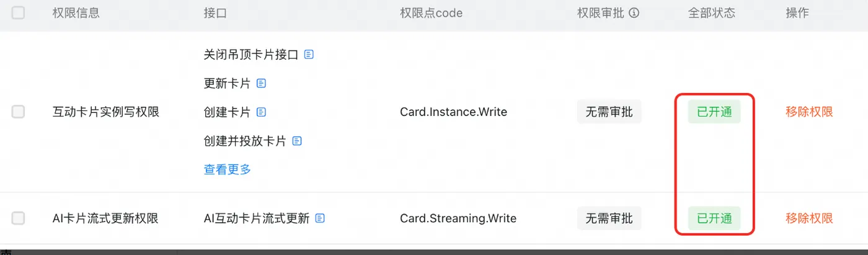Open doc icon next to 关闭吊顶卡片接口
Image resolution: width=868 pixels, height=255 pixels.
pyautogui.click(x=309, y=55)
